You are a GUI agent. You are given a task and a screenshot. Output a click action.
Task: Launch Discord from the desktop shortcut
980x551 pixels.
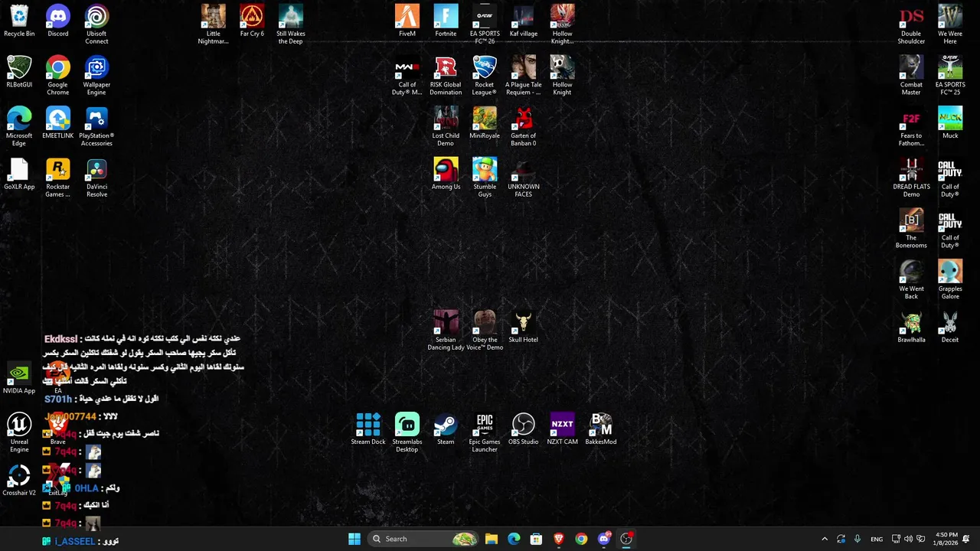(x=58, y=21)
